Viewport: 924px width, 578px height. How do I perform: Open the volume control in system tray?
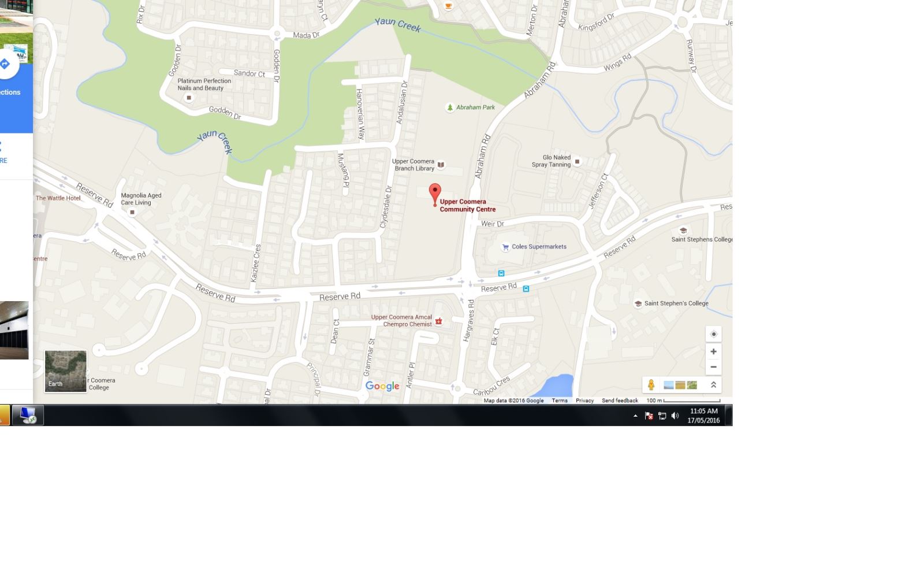coord(675,416)
